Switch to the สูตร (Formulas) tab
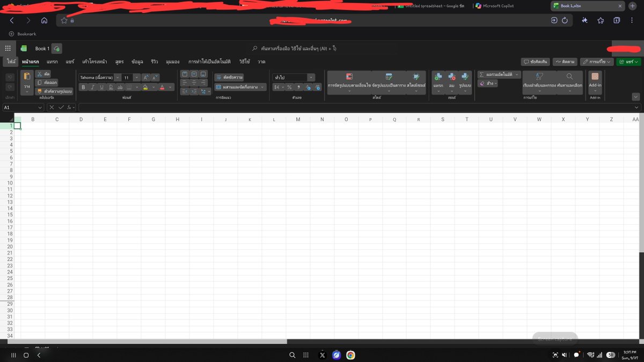The width and height of the screenshot is (644, 362). pyautogui.click(x=119, y=62)
